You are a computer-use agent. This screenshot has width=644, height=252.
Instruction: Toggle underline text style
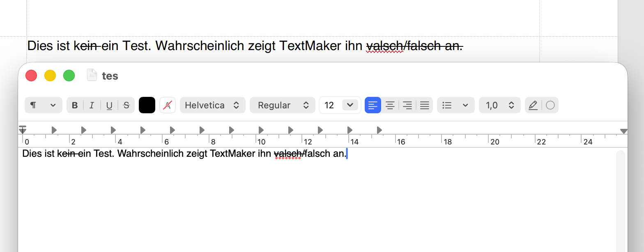tap(109, 105)
